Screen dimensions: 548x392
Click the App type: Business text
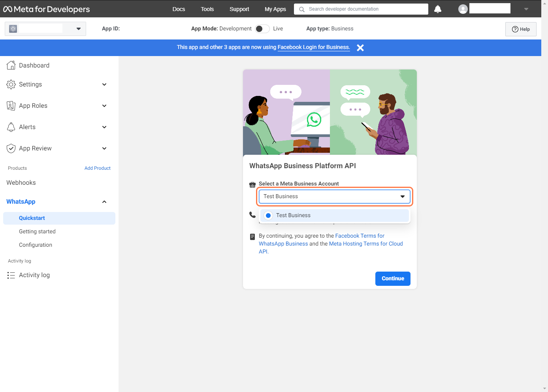pyautogui.click(x=330, y=28)
